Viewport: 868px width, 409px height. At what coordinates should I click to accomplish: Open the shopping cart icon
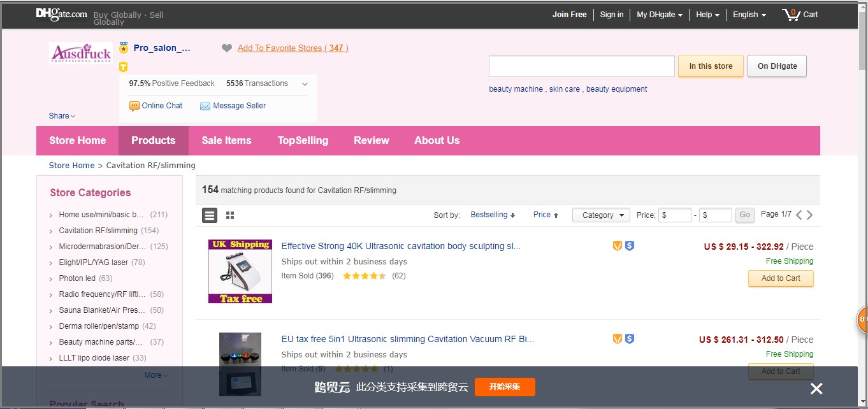tap(791, 14)
